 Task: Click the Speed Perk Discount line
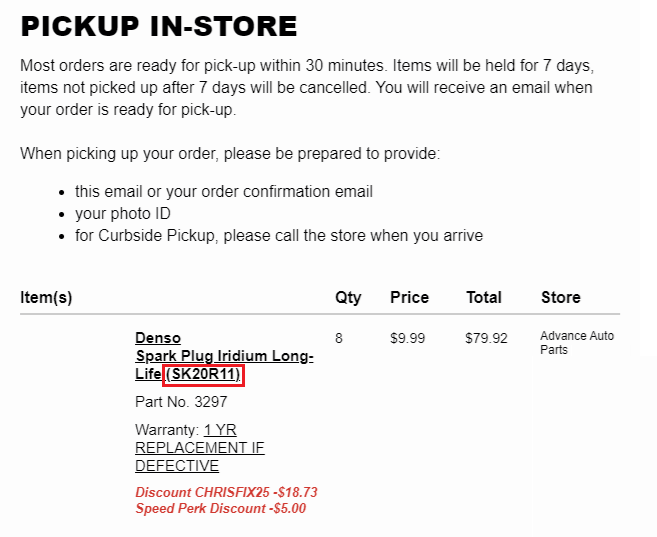tap(220, 509)
